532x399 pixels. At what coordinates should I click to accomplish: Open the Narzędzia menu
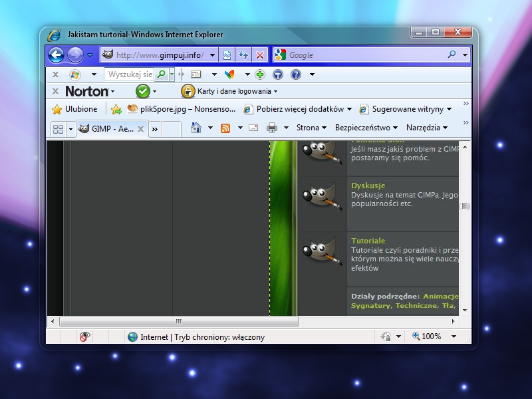pos(427,128)
